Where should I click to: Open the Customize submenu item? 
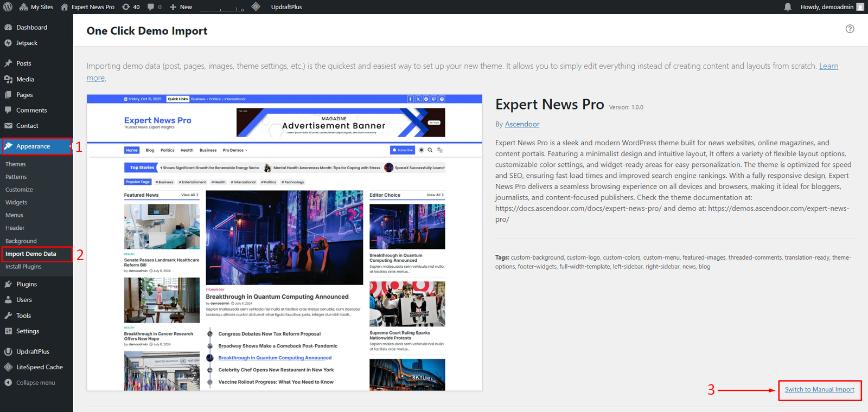(x=19, y=190)
